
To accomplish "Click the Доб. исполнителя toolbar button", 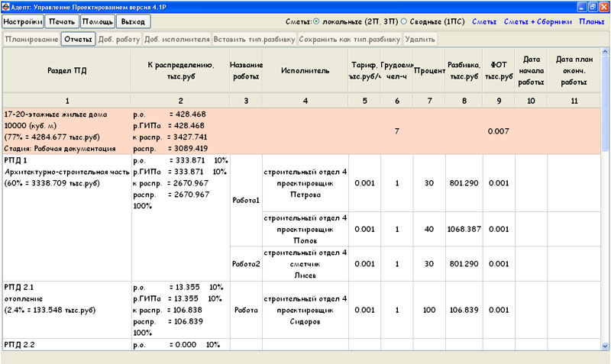I will 176,38.
